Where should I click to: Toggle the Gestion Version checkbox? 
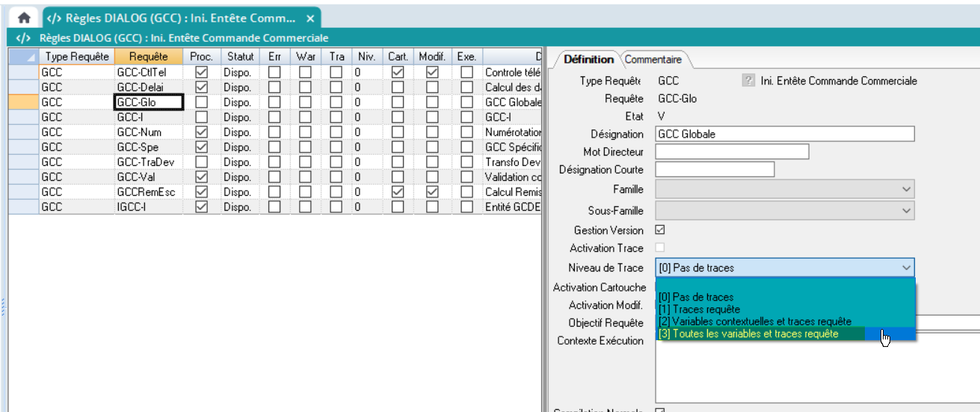click(x=660, y=230)
